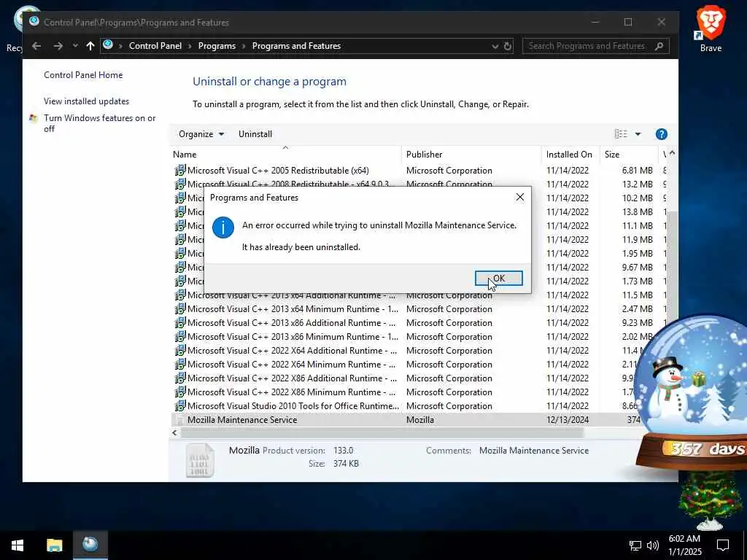747x560 pixels.
Task: Refresh the Programs and Features list
Action: 508,46
